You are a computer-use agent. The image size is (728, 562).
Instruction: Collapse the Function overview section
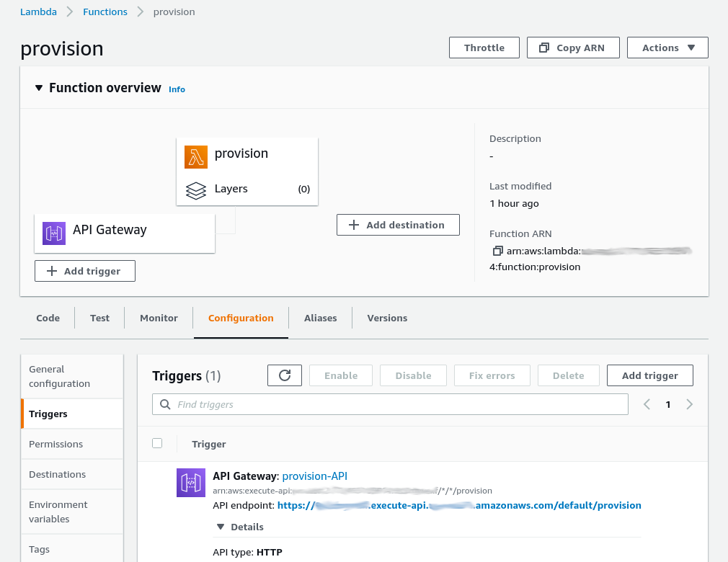pyautogui.click(x=39, y=88)
